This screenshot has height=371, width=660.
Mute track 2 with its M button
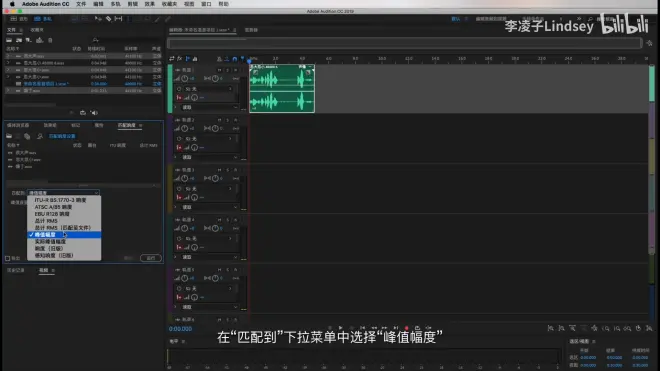[x=220, y=120]
